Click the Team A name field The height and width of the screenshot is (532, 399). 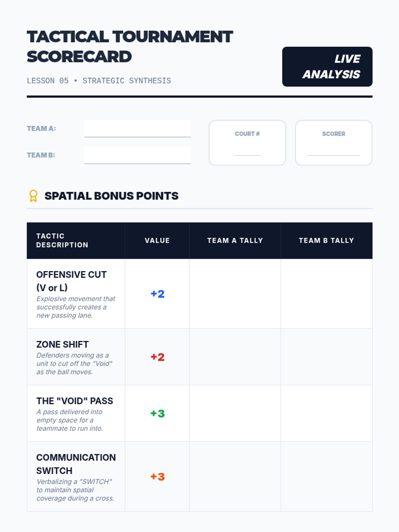(137, 128)
